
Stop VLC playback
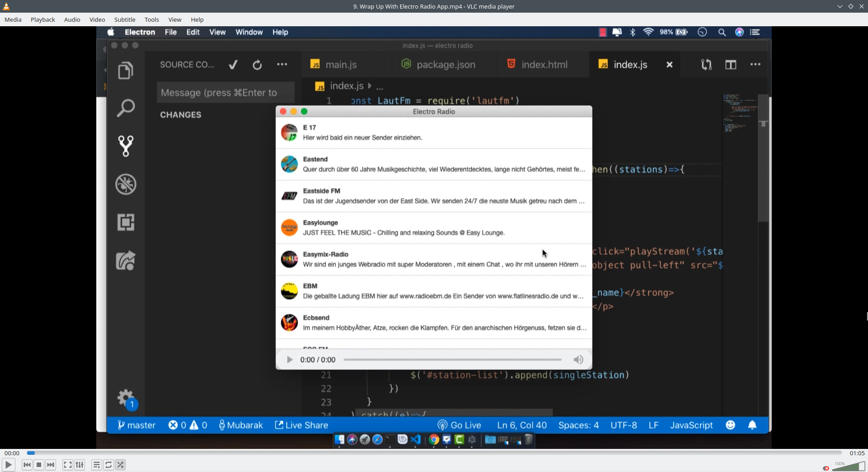click(x=39, y=465)
